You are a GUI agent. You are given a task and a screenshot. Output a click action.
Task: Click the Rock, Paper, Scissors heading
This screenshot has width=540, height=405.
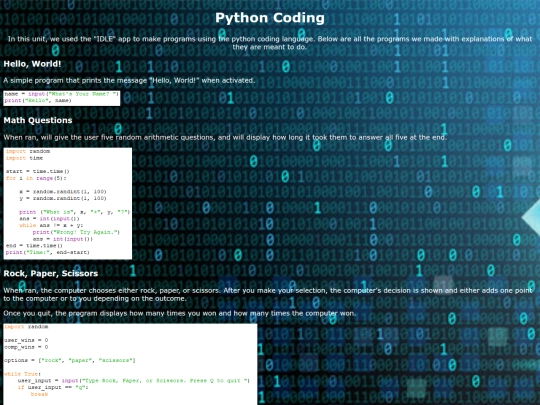tap(51, 273)
